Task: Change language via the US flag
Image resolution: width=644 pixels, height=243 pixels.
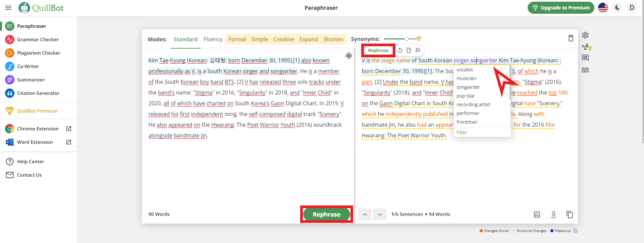Action: click(x=603, y=8)
